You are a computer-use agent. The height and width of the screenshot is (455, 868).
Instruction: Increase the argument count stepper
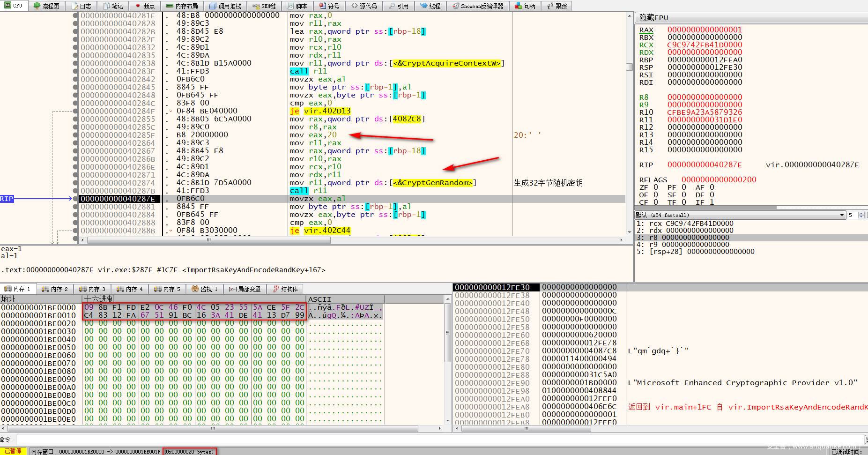tap(861, 213)
